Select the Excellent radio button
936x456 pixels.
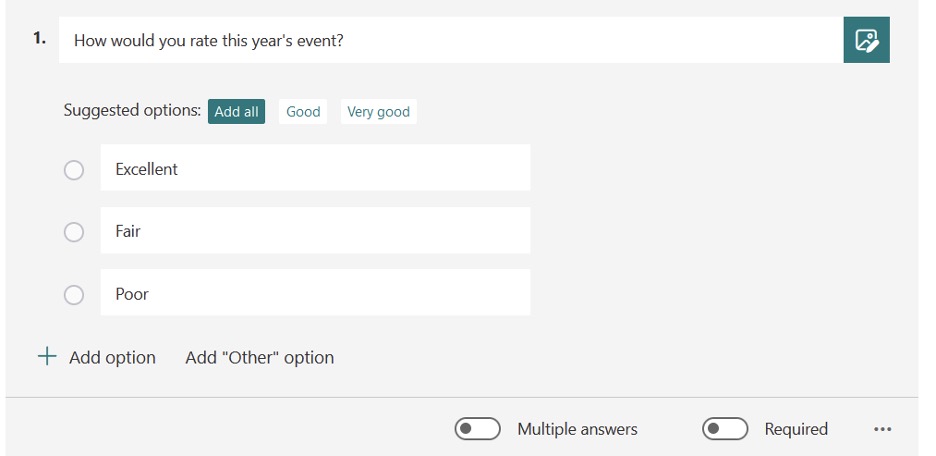[x=74, y=170]
